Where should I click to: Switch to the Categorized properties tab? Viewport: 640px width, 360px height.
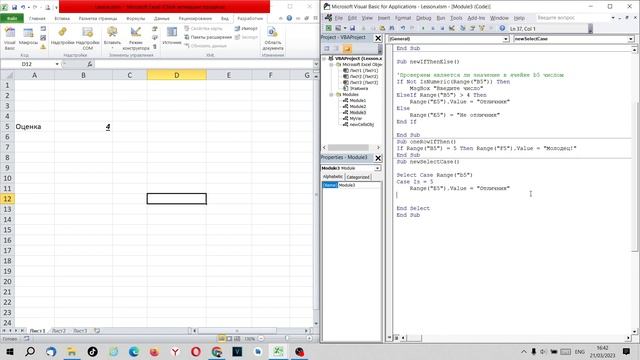pos(358,177)
